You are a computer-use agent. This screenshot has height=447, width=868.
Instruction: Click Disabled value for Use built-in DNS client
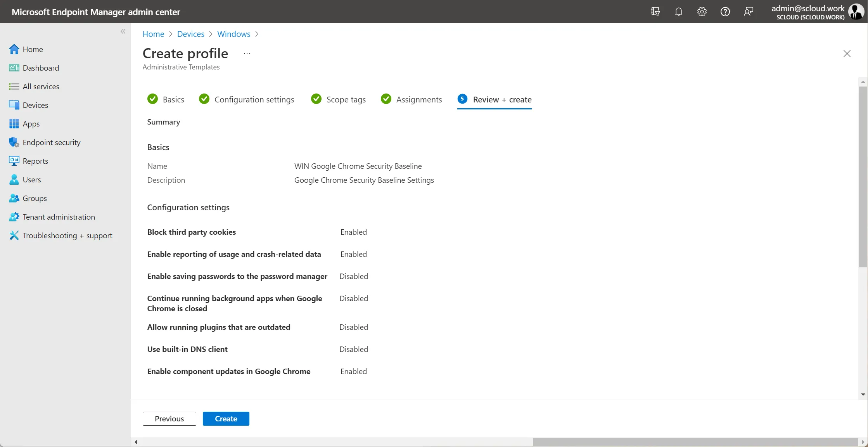tap(353, 349)
